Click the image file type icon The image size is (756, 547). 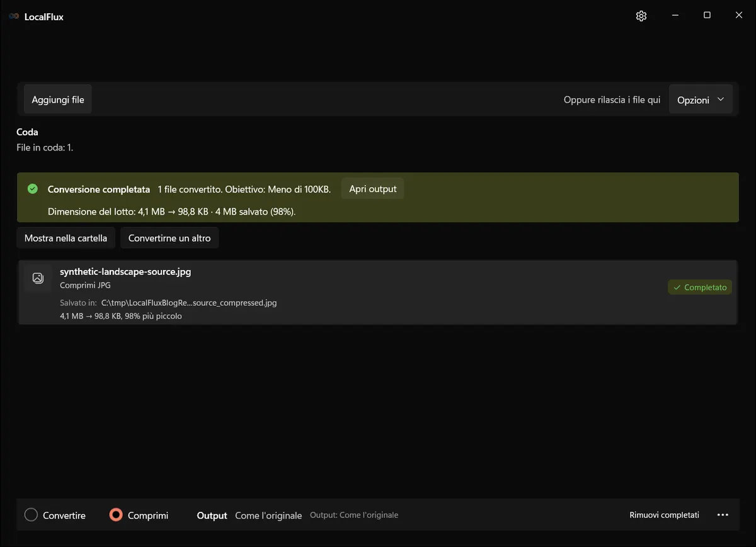pyautogui.click(x=38, y=278)
